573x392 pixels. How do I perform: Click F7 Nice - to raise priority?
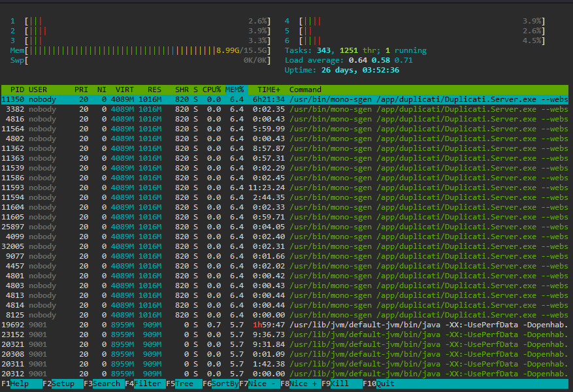(259, 384)
